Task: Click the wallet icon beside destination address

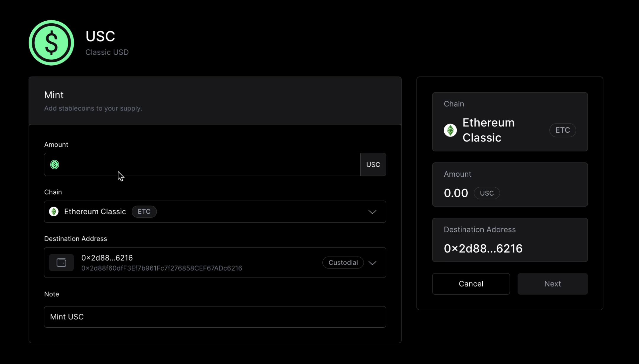Action: (x=61, y=262)
